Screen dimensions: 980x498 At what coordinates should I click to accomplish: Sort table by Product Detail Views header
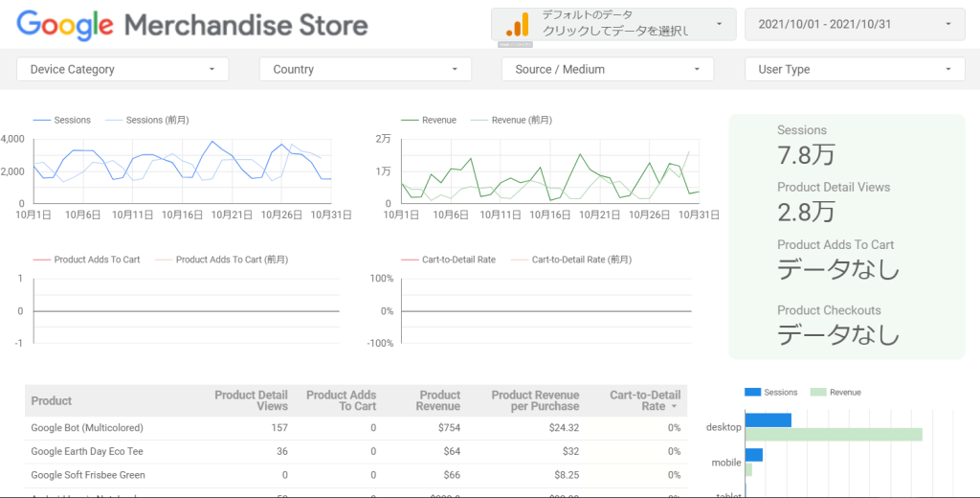click(x=252, y=400)
